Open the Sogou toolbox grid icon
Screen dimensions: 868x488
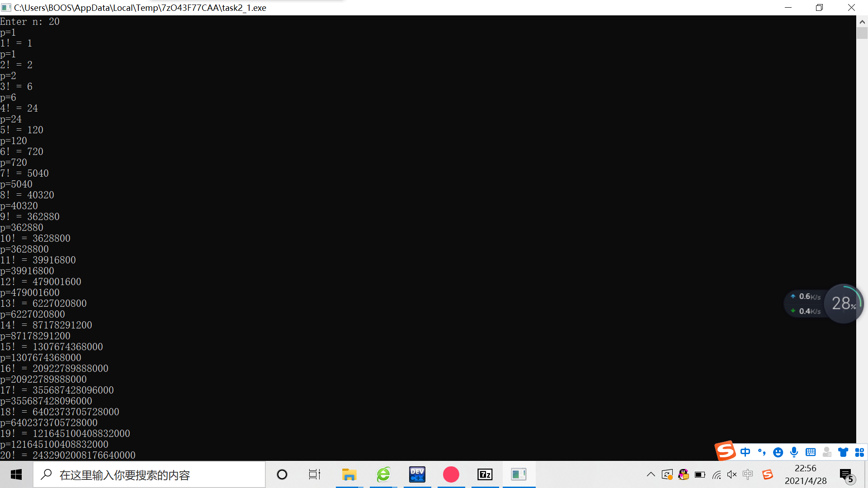click(x=859, y=452)
